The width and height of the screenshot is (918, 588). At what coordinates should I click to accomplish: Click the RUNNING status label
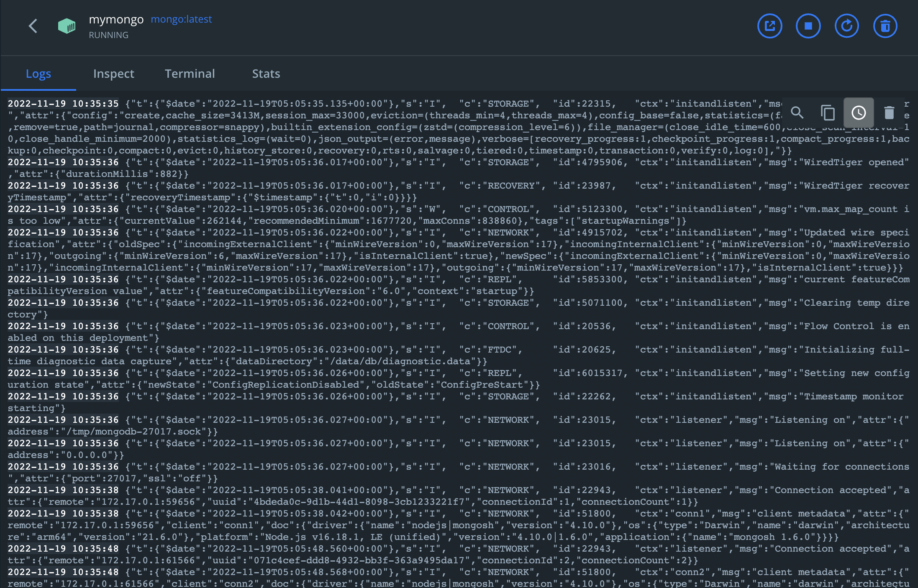(109, 35)
